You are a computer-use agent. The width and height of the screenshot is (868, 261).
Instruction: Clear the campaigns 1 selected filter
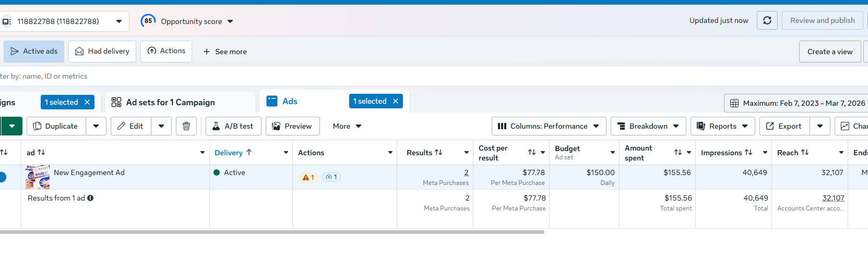point(87,102)
